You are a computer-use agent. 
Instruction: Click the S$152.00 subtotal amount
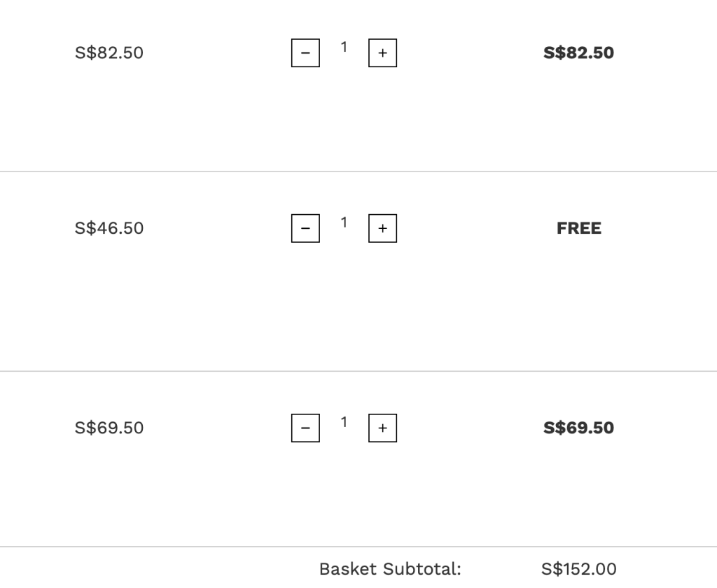pyautogui.click(x=579, y=569)
